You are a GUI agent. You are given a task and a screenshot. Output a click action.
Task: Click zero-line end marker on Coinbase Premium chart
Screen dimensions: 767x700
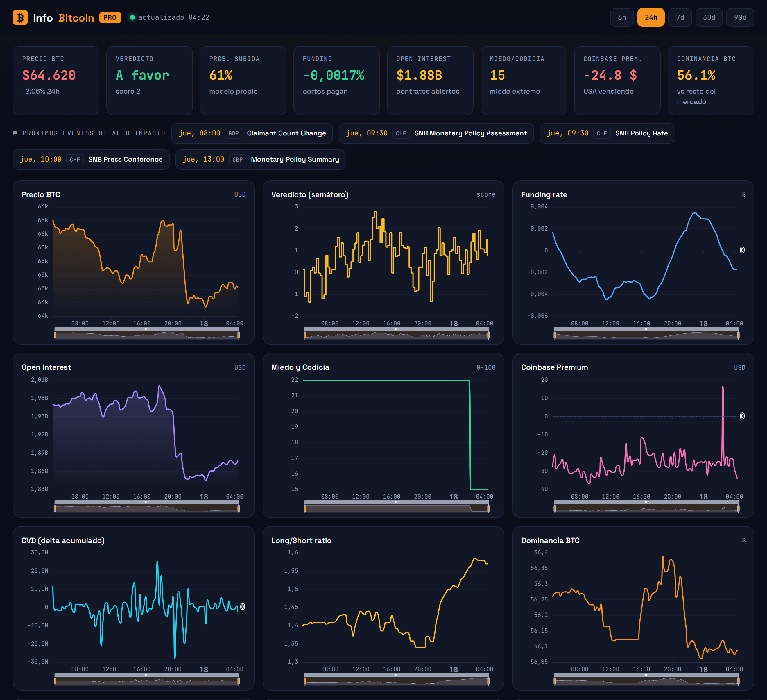(x=742, y=416)
